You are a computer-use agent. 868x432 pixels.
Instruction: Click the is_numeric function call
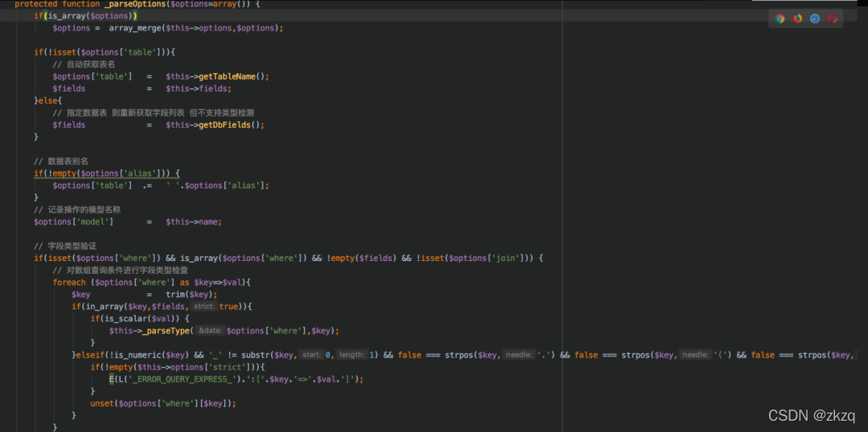137,355
